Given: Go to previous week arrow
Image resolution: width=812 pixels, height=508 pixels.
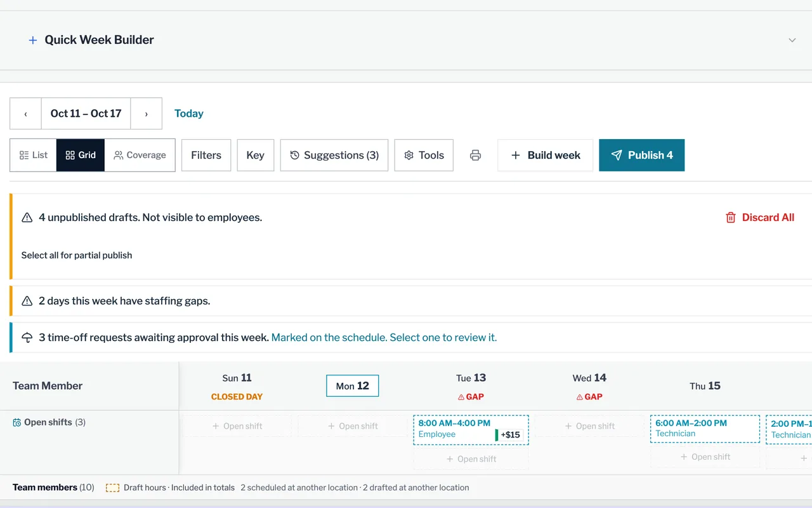Looking at the screenshot, I should [x=25, y=114].
